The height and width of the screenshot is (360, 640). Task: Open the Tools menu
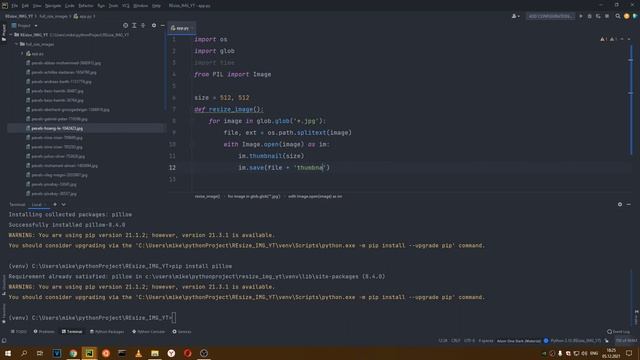(x=113, y=6)
